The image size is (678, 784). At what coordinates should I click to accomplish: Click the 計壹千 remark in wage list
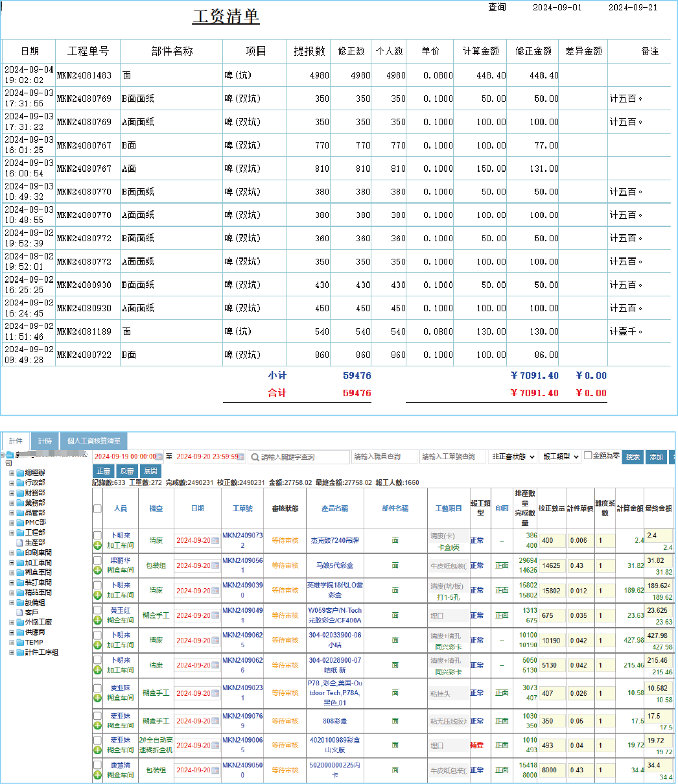pos(626,331)
